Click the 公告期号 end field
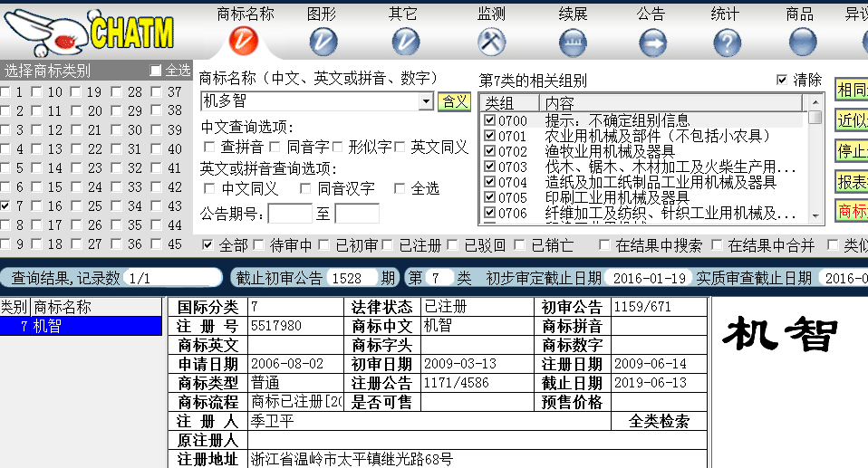This screenshot has width=868, height=468. 357,213
